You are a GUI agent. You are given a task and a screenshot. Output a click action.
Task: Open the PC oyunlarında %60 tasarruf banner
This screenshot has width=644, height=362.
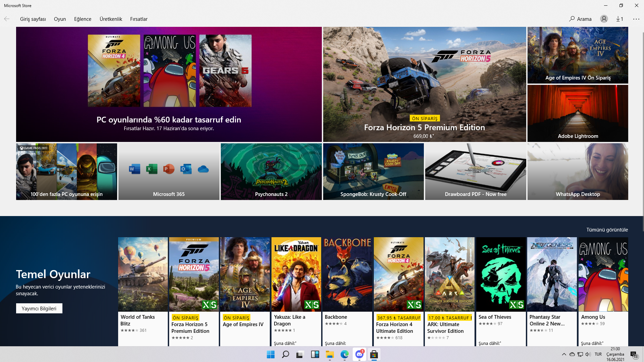click(169, 84)
